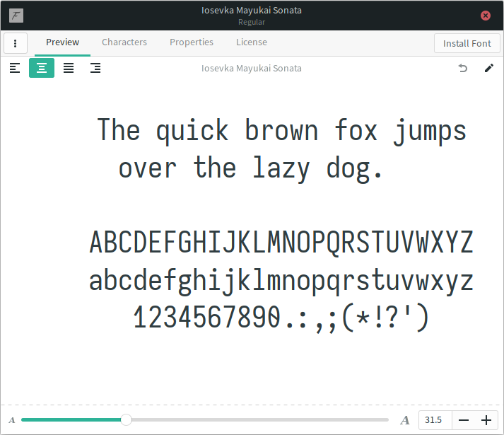Viewport: 504px width, 435px height.
Task: Edit preview text with the pencil icon
Action: tap(489, 68)
